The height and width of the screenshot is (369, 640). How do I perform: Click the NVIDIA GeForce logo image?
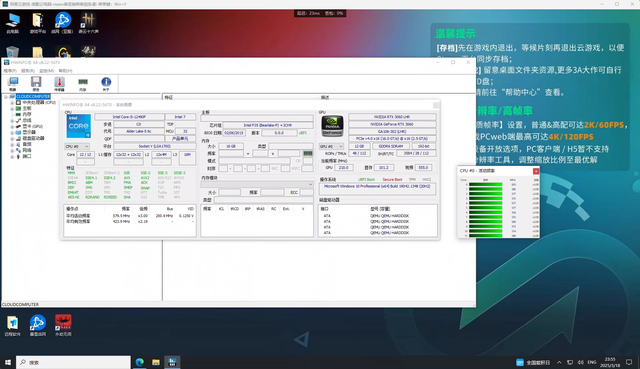click(x=332, y=126)
